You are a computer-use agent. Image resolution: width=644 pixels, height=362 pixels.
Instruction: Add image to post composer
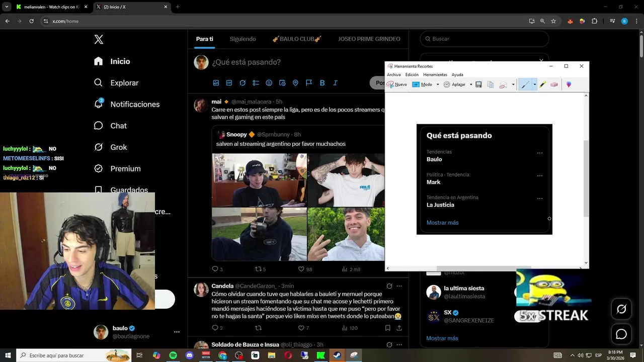(216, 83)
